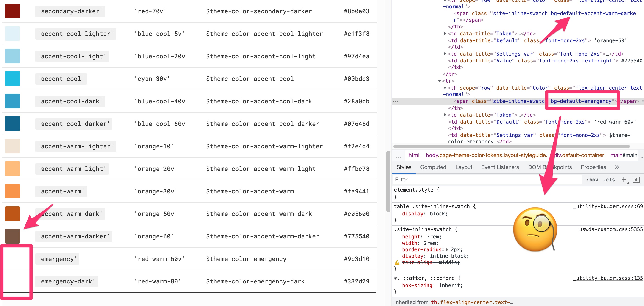Toggle the element classes editor with .cls
644x306 pixels.
pos(609,180)
